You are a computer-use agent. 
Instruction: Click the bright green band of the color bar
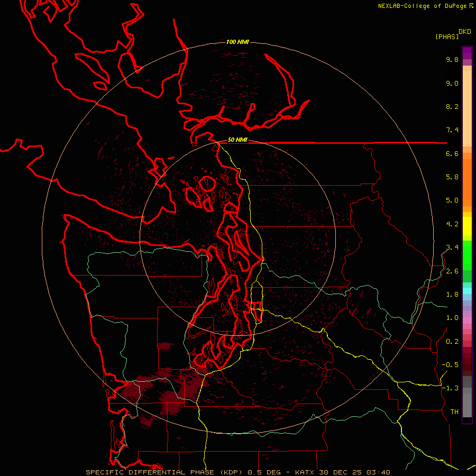tap(467, 255)
